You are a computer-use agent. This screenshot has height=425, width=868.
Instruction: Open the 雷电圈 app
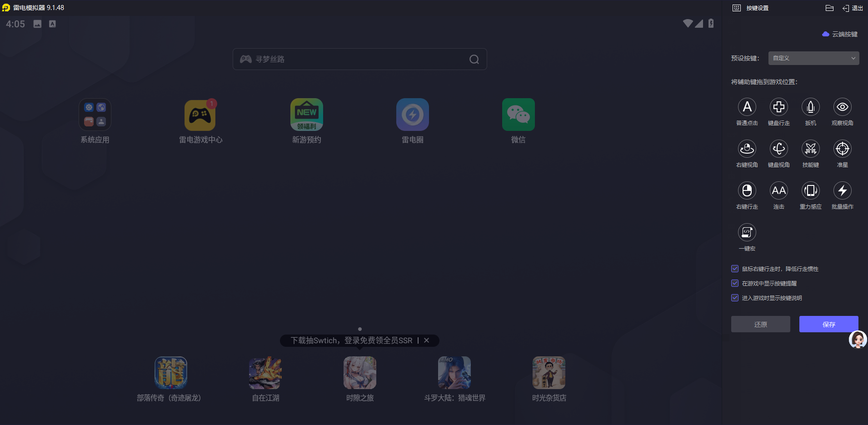(x=413, y=115)
